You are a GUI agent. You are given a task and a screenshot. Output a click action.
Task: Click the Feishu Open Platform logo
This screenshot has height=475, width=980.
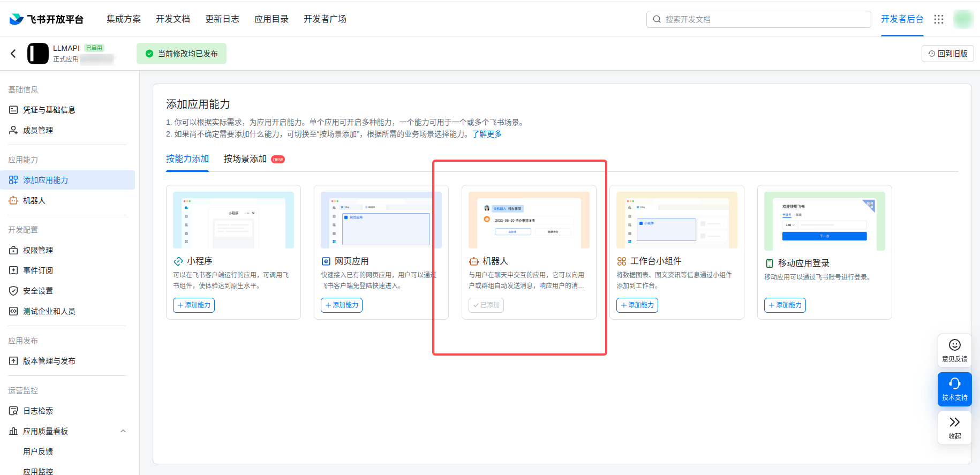47,19
